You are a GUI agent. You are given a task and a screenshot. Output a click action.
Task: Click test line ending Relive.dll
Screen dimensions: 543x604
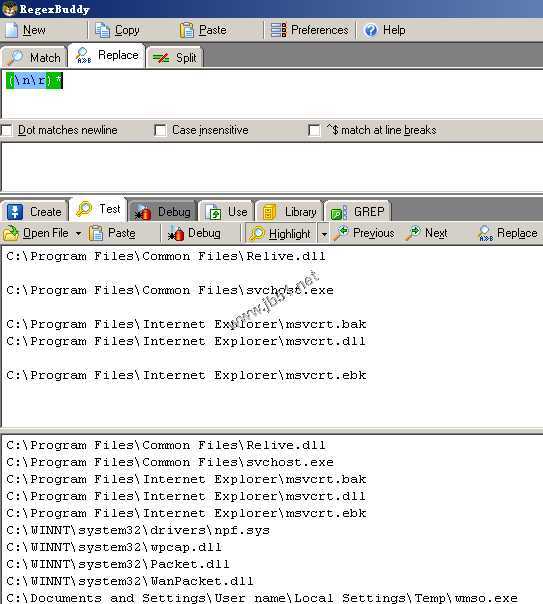point(166,256)
